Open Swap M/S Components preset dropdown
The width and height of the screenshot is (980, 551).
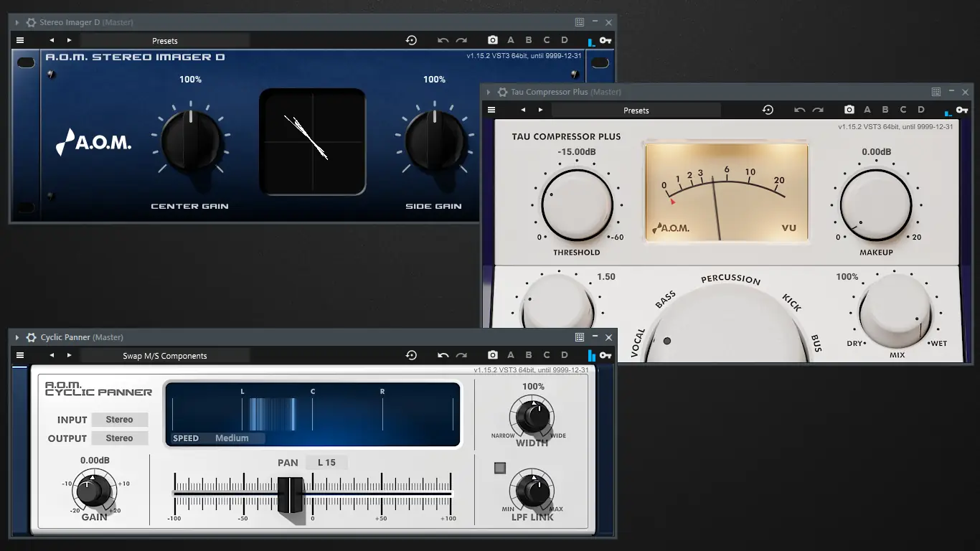[165, 356]
